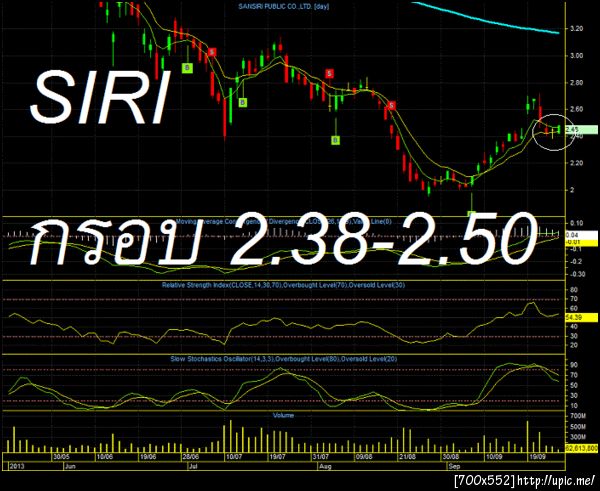Click the 10 label on Stochastics axis

574,406
